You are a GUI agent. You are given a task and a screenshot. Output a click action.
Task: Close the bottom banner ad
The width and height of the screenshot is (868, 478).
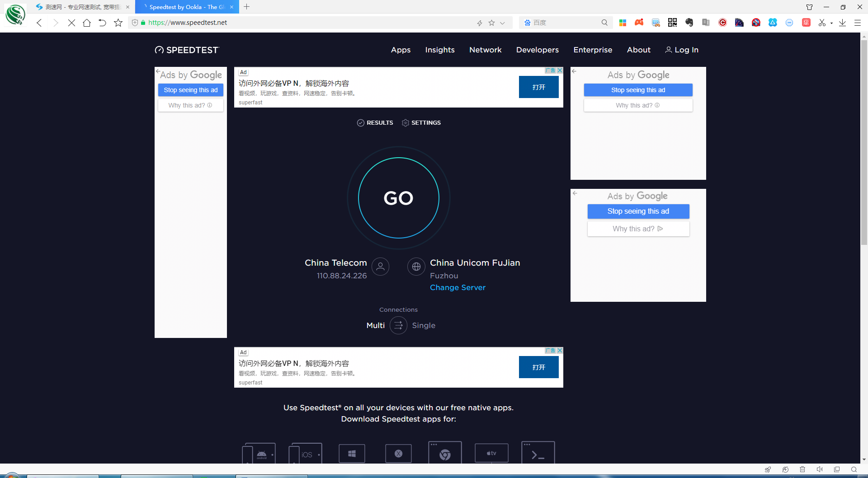pyautogui.click(x=560, y=351)
